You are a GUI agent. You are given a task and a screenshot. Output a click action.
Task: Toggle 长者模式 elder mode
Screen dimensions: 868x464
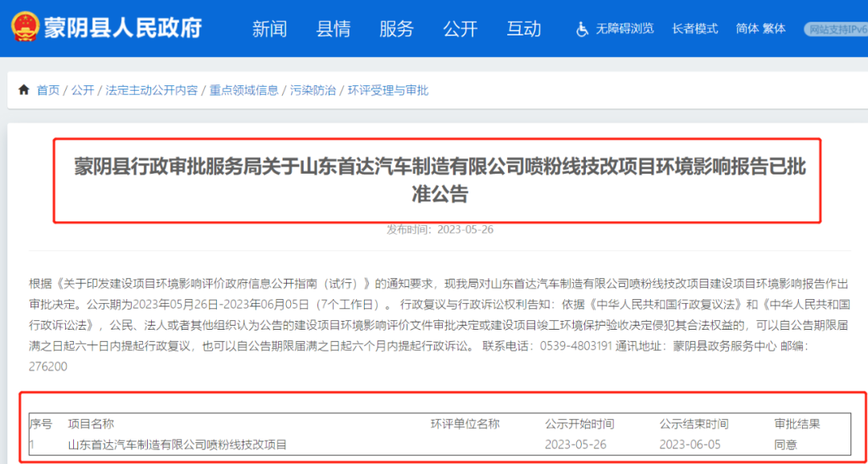(694, 29)
